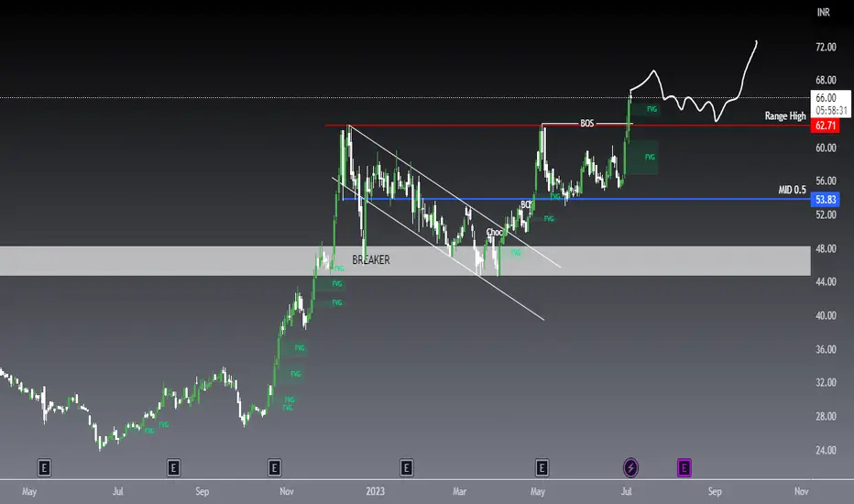Image resolution: width=854 pixels, height=504 pixels.
Task: Click the 48.00 price axis label
Action: pyautogui.click(x=826, y=249)
